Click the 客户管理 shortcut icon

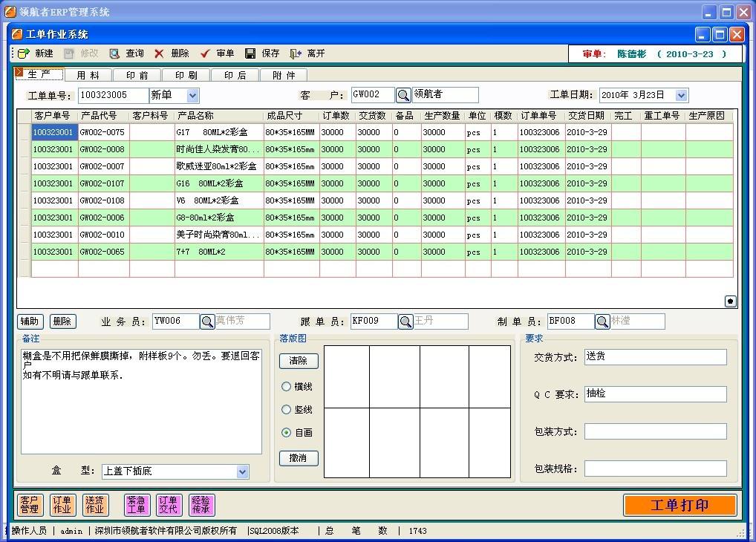30,505
